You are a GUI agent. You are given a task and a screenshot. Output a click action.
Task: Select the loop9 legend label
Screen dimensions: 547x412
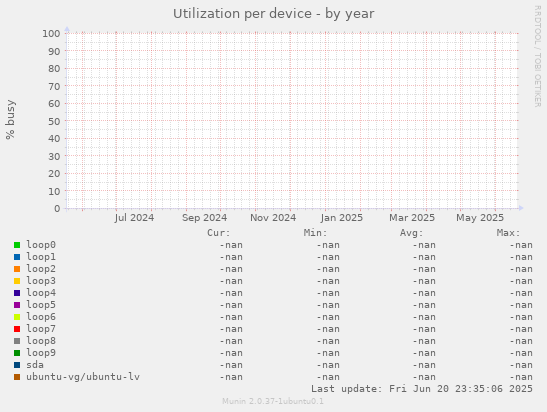pos(41,352)
